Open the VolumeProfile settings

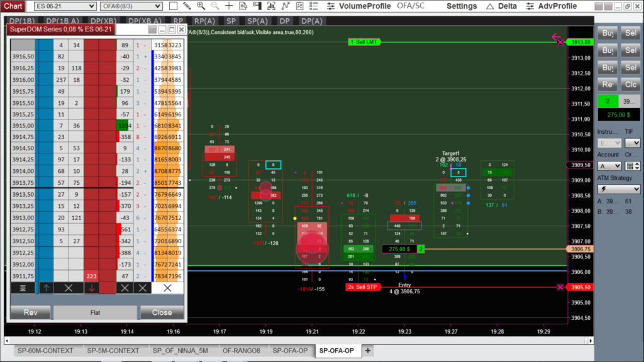[x=359, y=6]
